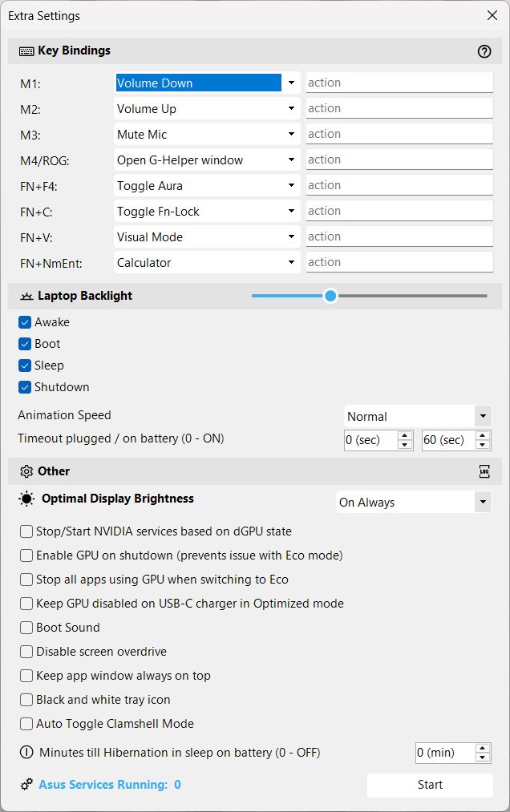Open the Optimal Display Brightness dropdown
The width and height of the screenshot is (510, 812).
[482, 503]
